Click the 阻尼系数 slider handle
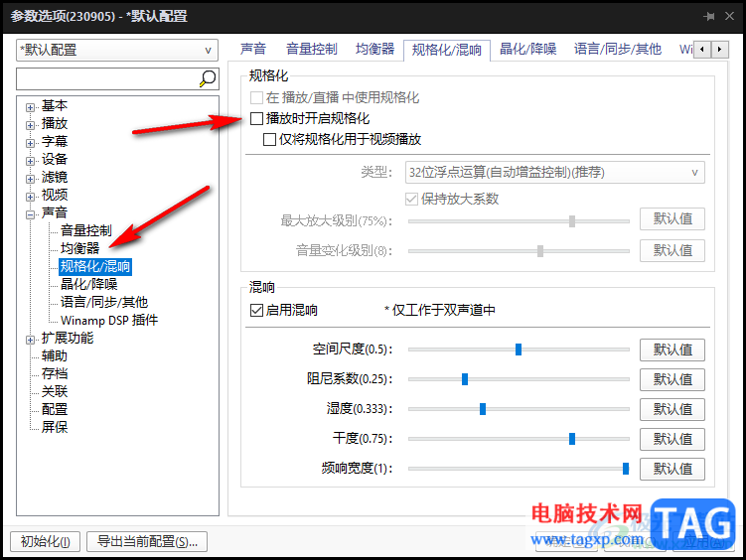 (x=465, y=379)
